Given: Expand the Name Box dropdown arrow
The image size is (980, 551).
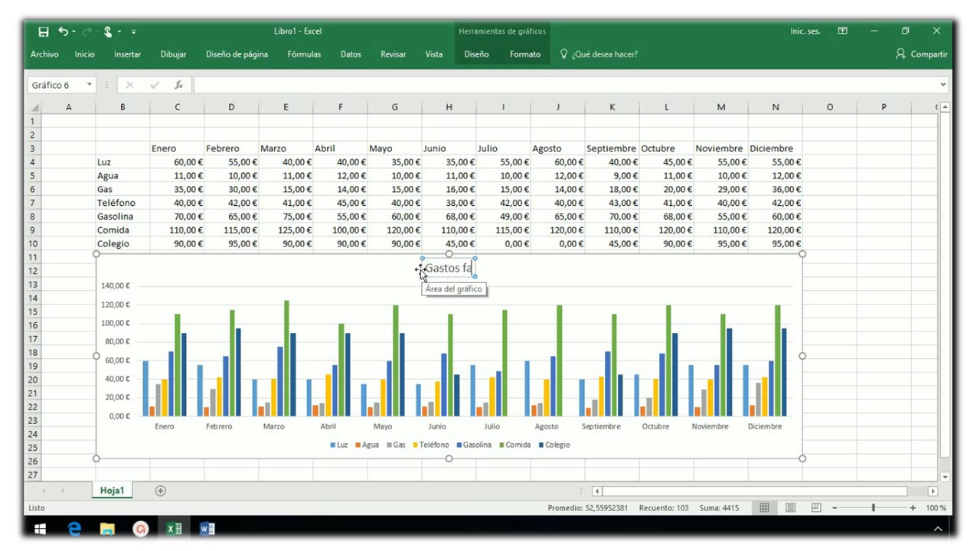Looking at the screenshot, I should point(90,85).
